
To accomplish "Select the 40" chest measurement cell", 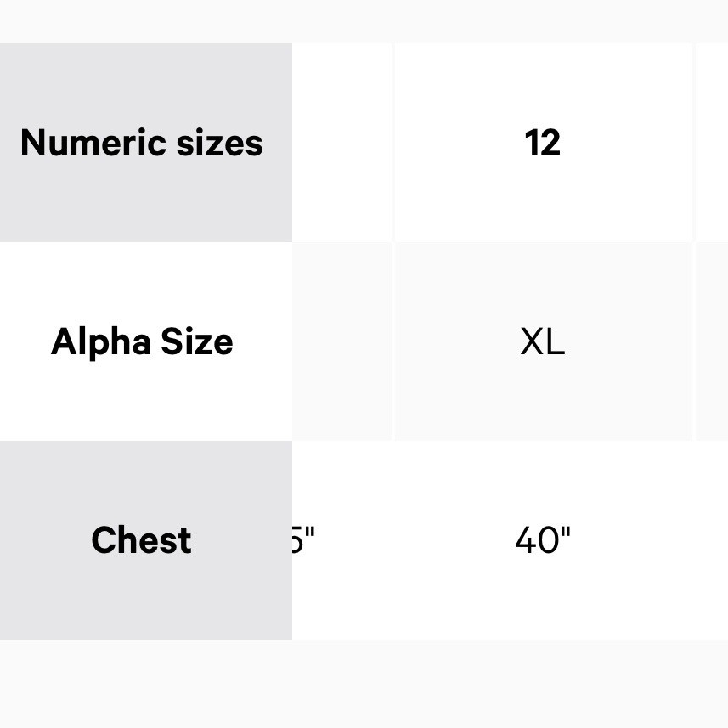I will 543,540.
